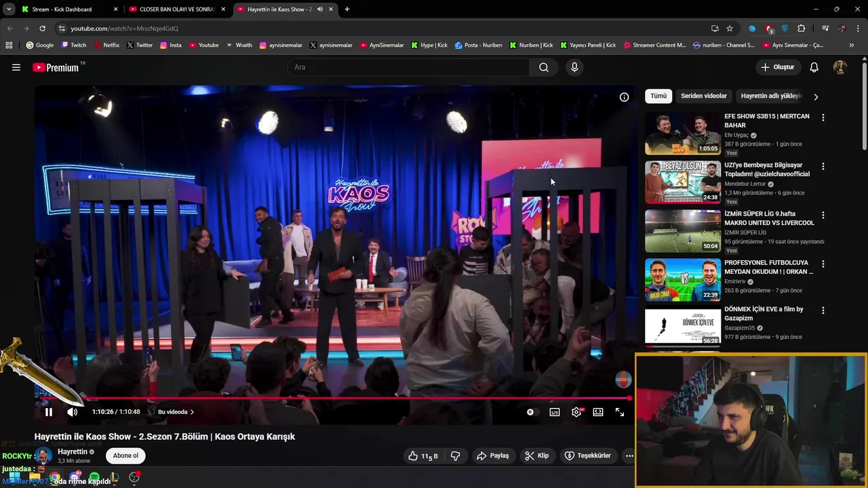Open the YouTube guide hamburger menu
This screenshot has width=868, height=488.
click(16, 67)
